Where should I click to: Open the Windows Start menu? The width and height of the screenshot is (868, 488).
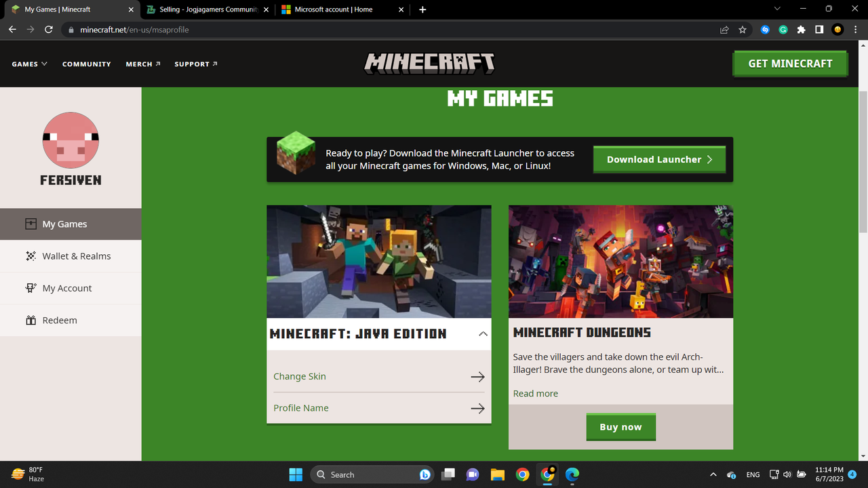296,474
